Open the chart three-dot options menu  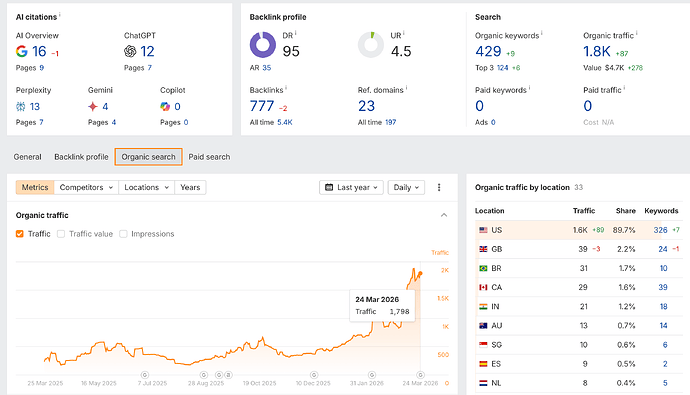pyautogui.click(x=439, y=187)
